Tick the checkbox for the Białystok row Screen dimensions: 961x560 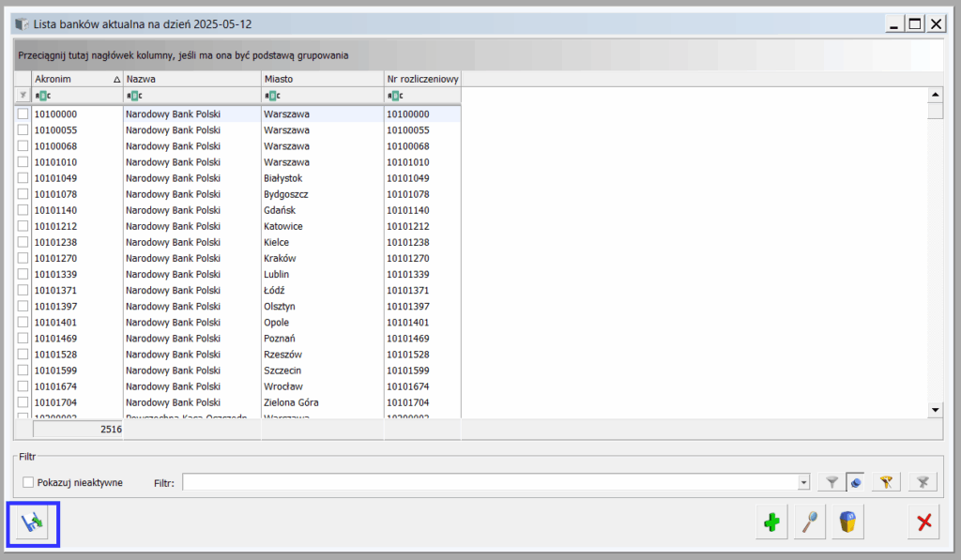[23, 178]
